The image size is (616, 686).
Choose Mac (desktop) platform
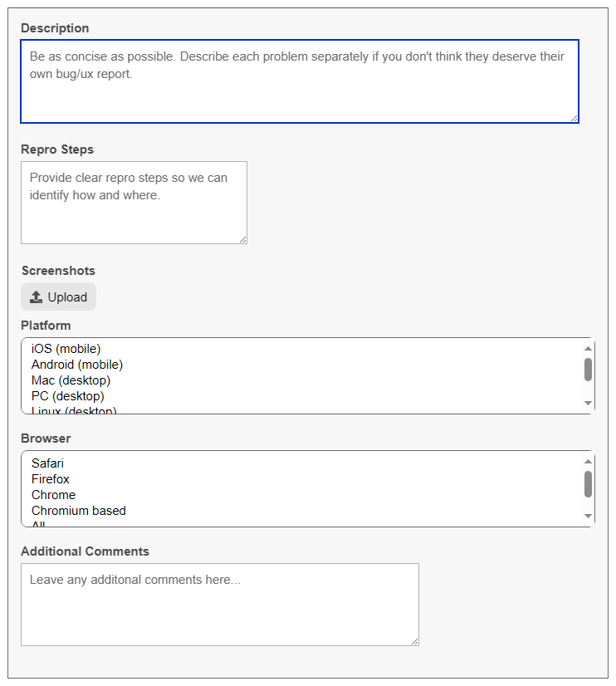(x=71, y=380)
